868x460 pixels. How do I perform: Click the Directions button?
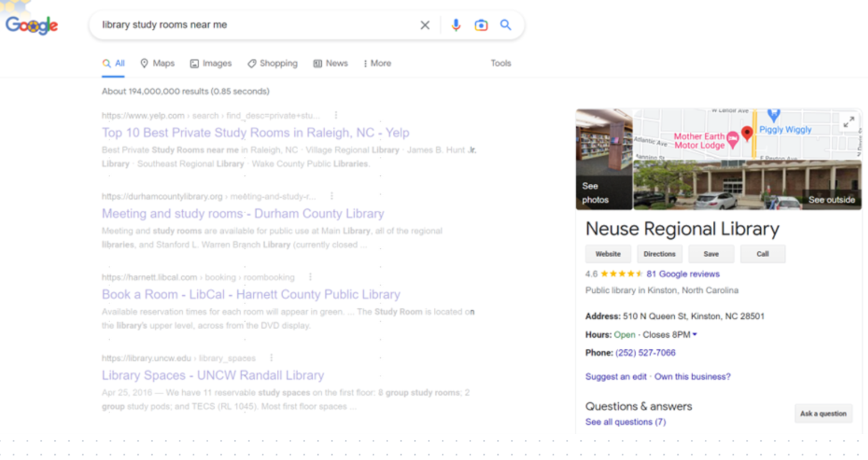[660, 254]
